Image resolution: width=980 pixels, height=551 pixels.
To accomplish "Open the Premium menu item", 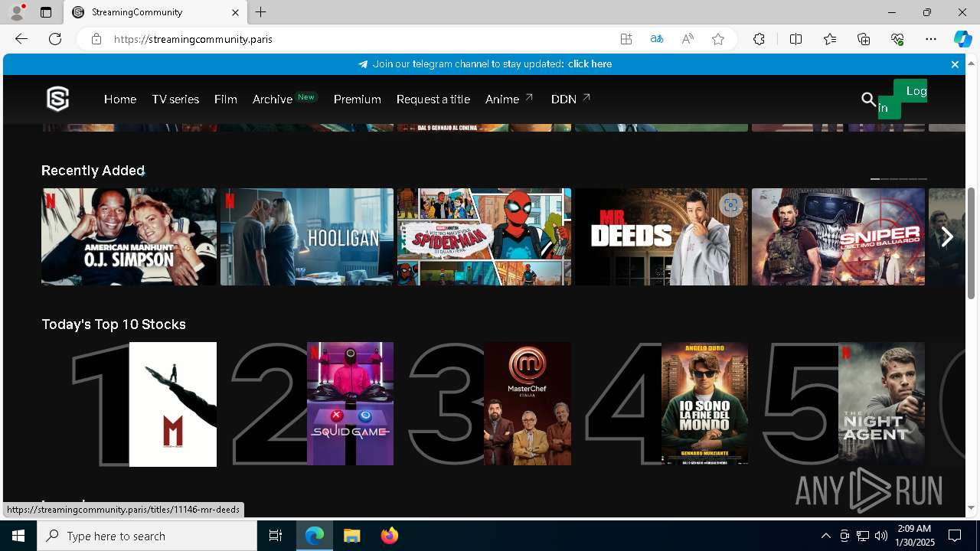I will tap(357, 99).
